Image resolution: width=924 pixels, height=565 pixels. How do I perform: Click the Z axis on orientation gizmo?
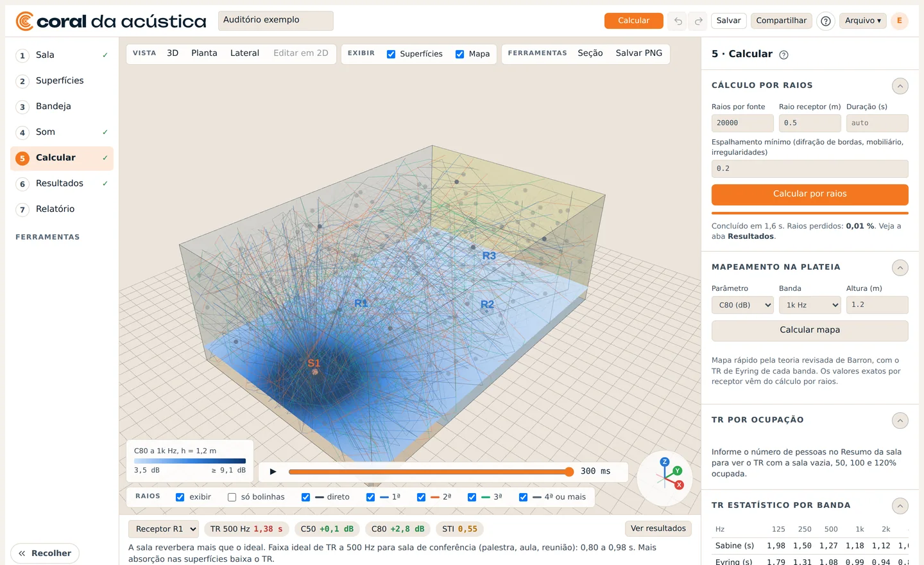pos(665,462)
